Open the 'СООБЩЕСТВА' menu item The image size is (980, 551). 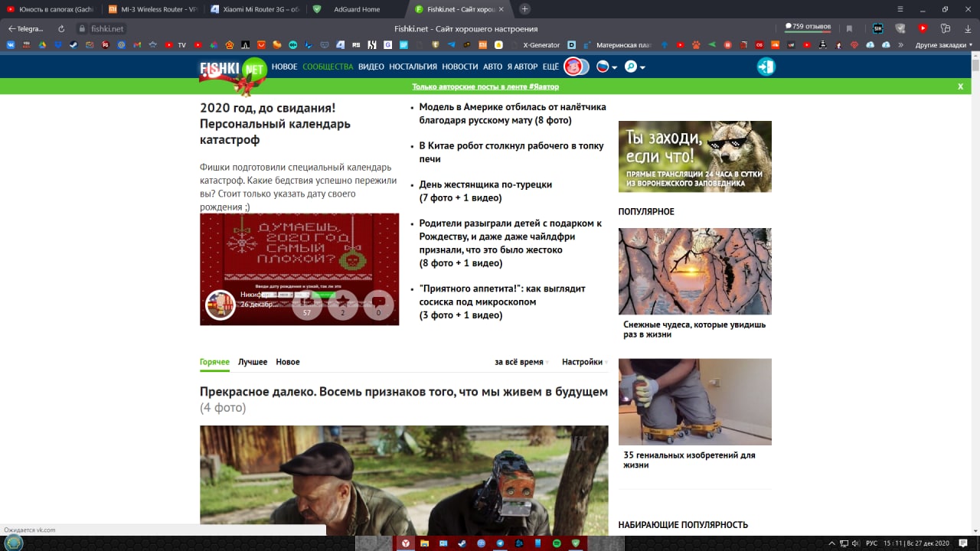pos(328,67)
